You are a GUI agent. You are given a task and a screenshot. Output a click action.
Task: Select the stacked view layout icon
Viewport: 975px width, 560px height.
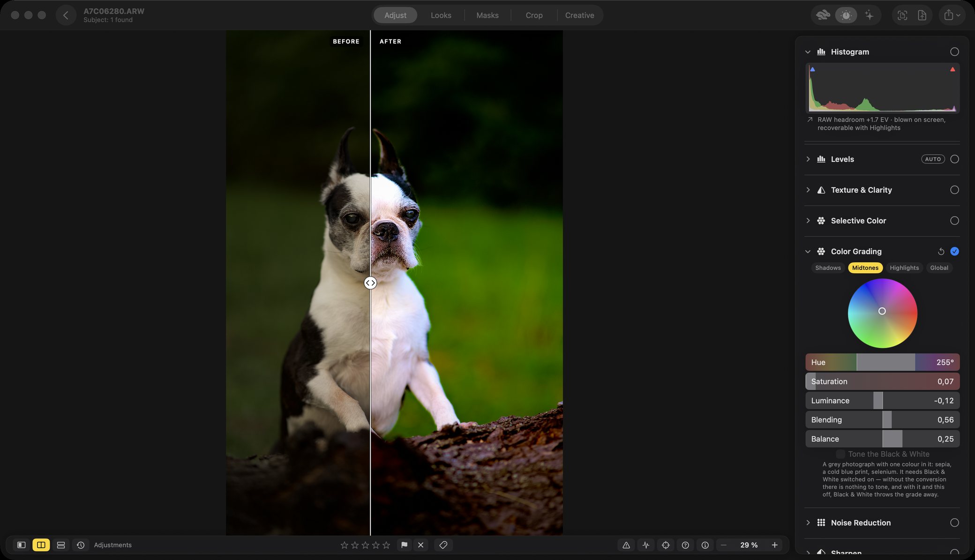pyautogui.click(x=61, y=545)
